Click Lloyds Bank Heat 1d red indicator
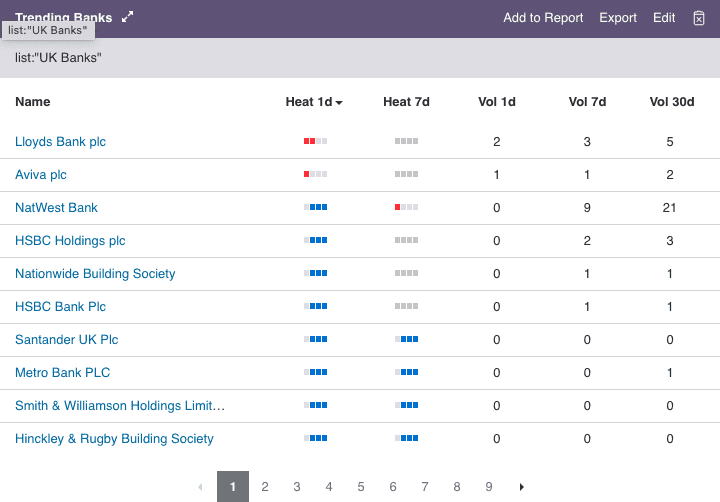 tap(315, 141)
